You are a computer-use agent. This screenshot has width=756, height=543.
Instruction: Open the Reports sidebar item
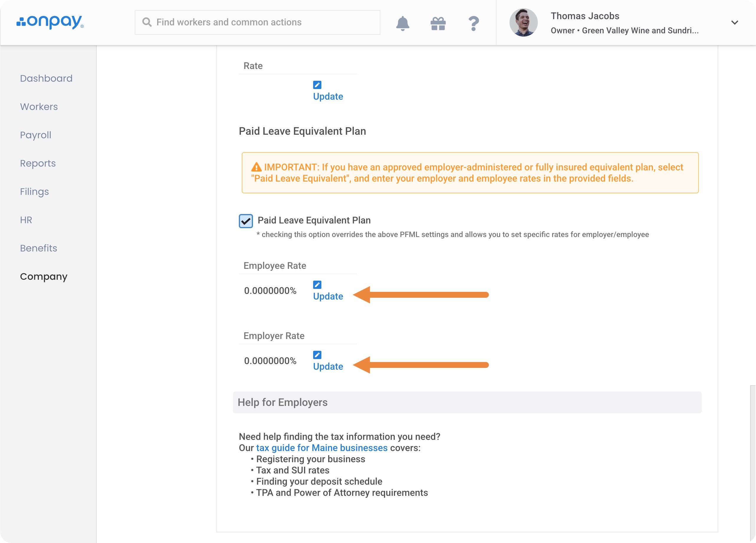[38, 163]
